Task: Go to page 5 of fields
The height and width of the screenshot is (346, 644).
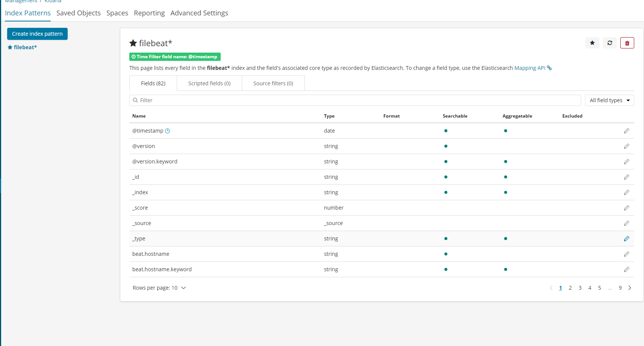Action: 600,288
